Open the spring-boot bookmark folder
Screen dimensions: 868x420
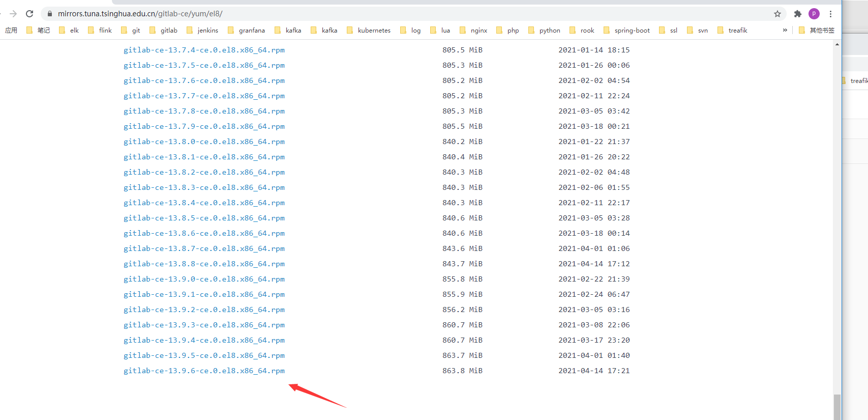click(626, 30)
